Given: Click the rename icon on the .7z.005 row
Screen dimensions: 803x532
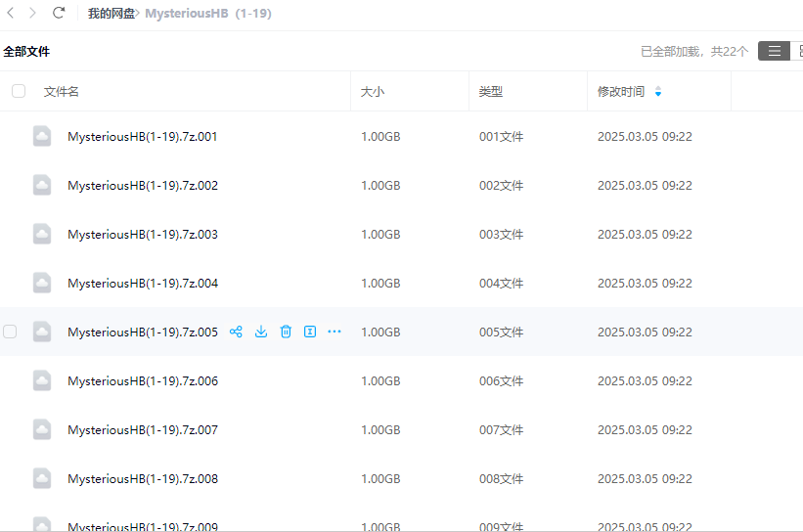Looking at the screenshot, I should (x=310, y=332).
